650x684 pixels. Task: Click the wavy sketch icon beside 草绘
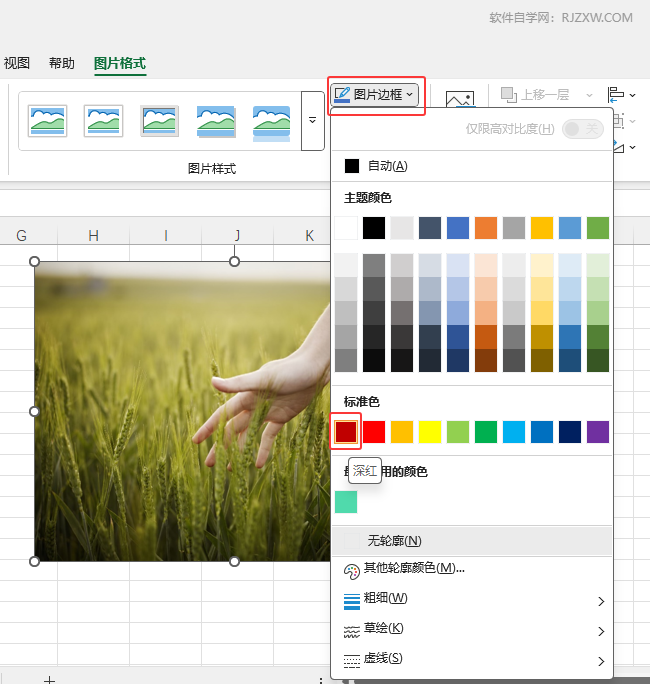[352, 632]
